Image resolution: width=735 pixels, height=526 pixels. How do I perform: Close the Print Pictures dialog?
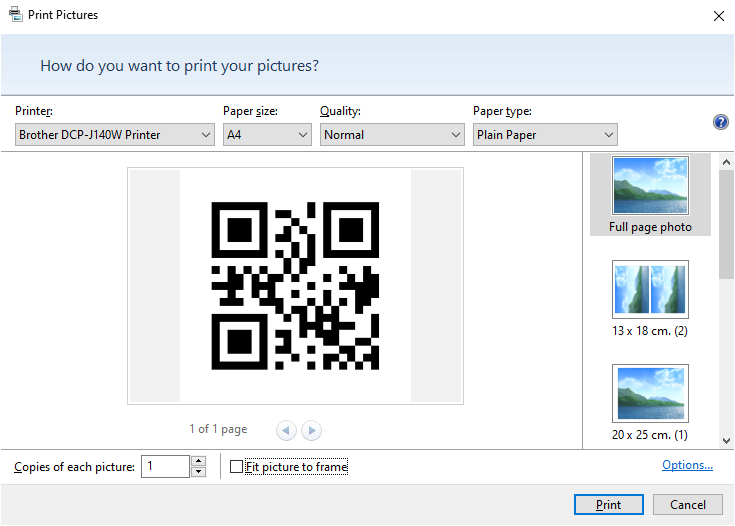[719, 16]
